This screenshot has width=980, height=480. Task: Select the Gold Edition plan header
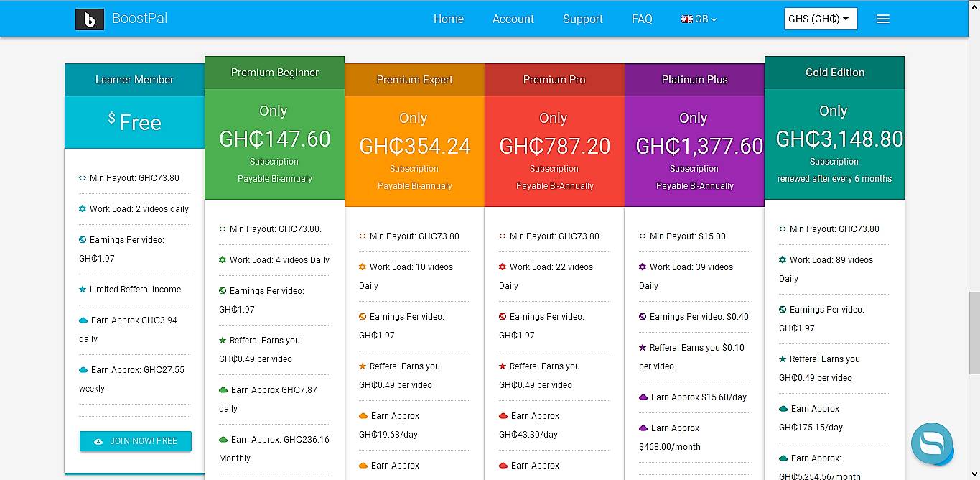[x=834, y=73]
